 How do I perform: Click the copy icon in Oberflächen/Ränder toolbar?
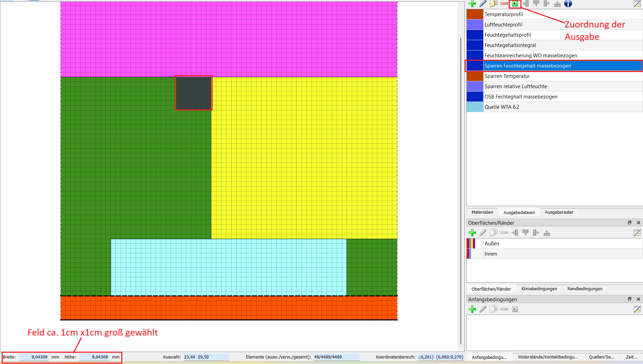494,233
